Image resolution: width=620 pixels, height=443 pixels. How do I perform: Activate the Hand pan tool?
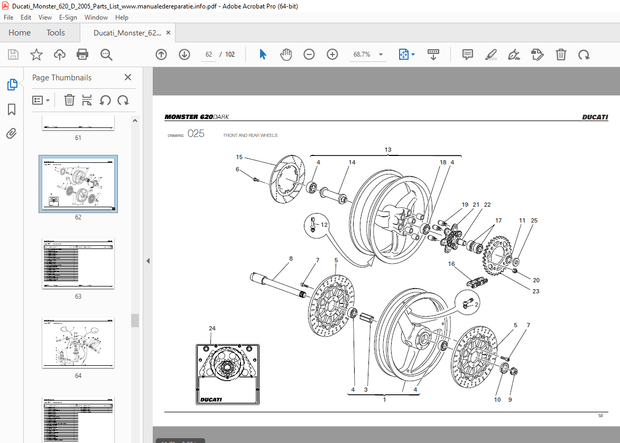pyautogui.click(x=286, y=54)
